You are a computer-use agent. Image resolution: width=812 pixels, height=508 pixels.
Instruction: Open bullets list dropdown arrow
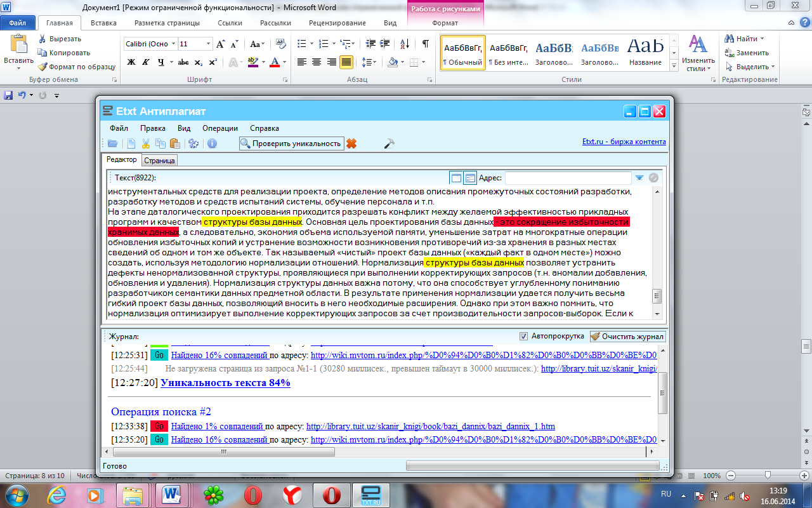[311, 44]
